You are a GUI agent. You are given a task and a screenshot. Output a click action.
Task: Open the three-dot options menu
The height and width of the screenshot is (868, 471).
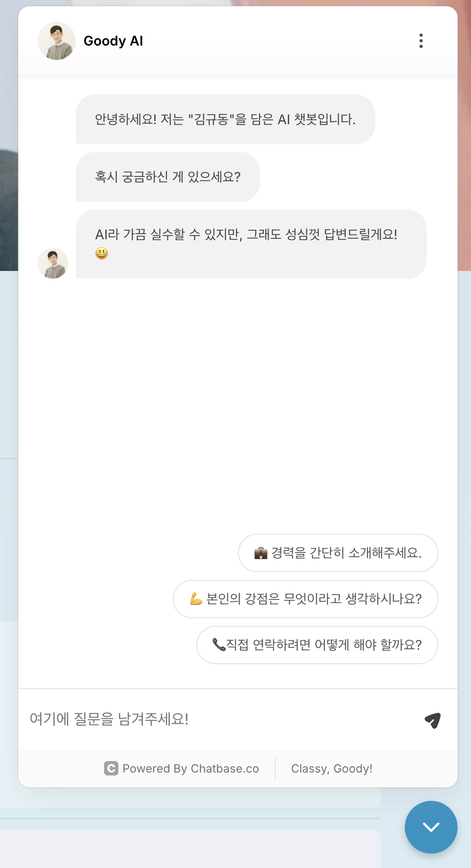pos(421,41)
